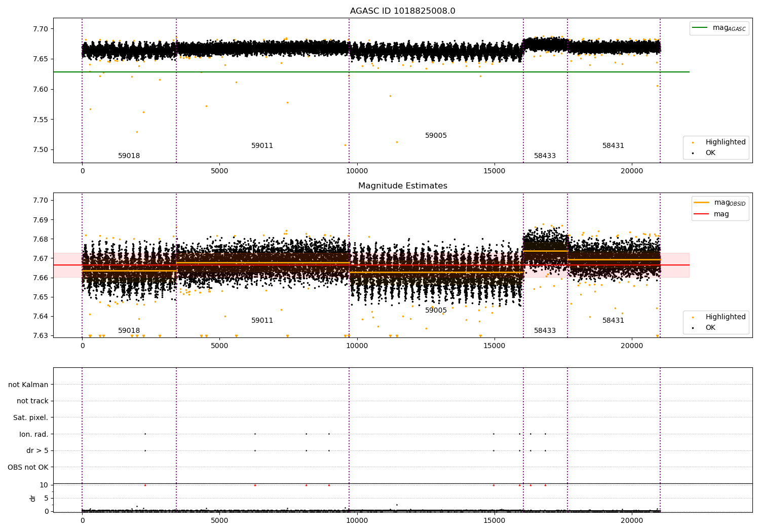Click obsid label 58431 in the AGASC ID plot
The height and width of the screenshot is (532, 760).
pos(614,146)
